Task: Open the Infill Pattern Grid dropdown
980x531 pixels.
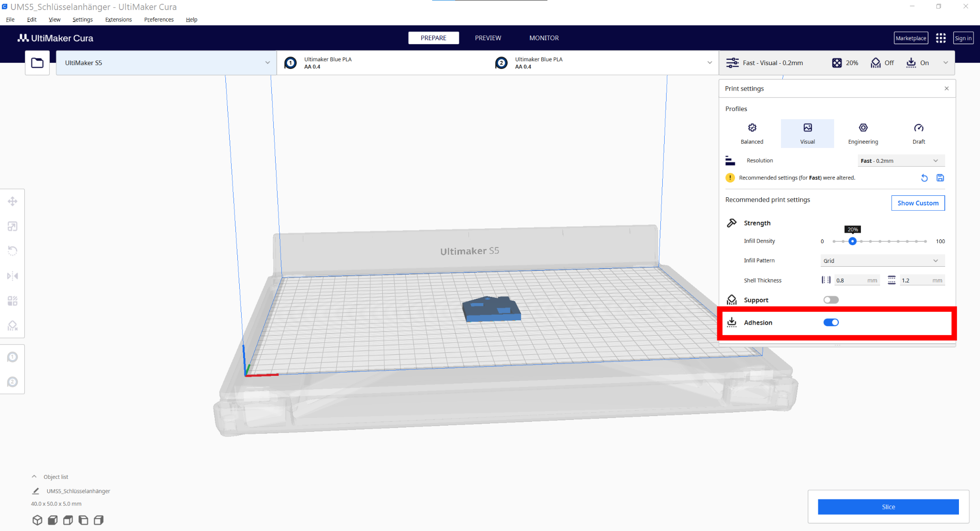Action: click(883, 261)
